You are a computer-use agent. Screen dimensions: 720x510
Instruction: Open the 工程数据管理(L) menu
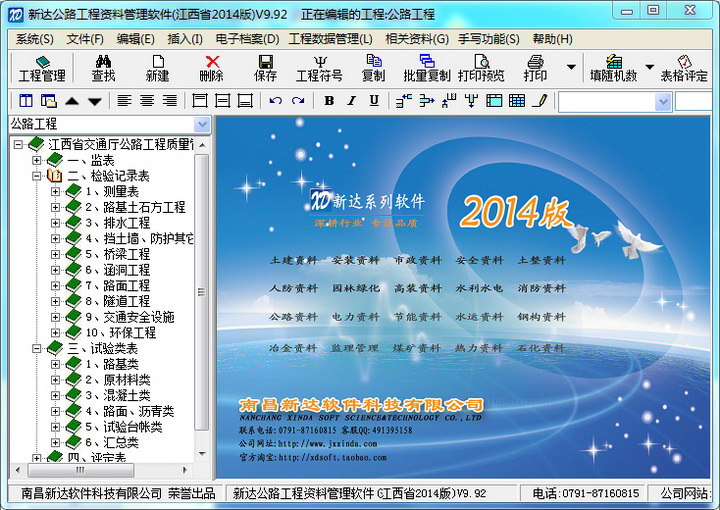[x=331, y=39]
